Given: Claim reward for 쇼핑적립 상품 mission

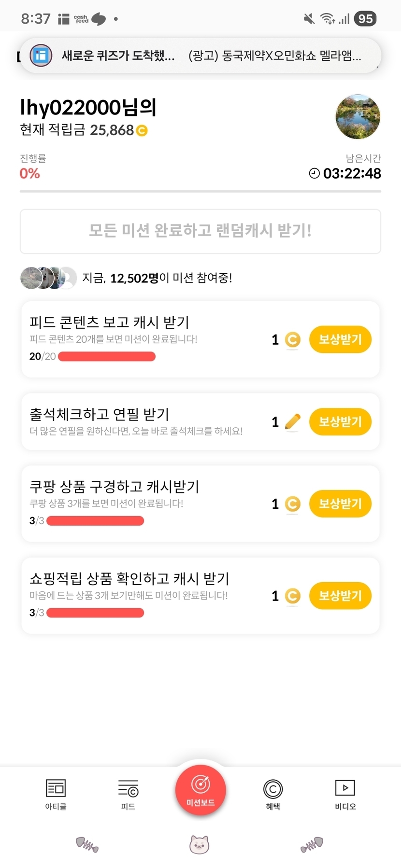Looking at the screenshot, I should tap(340, 595).
